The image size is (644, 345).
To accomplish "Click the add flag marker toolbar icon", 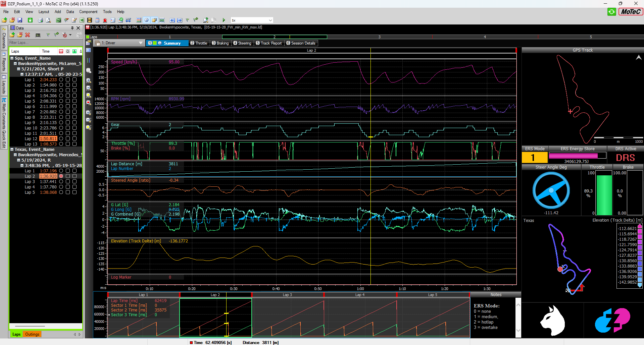I will pos(196,20).
